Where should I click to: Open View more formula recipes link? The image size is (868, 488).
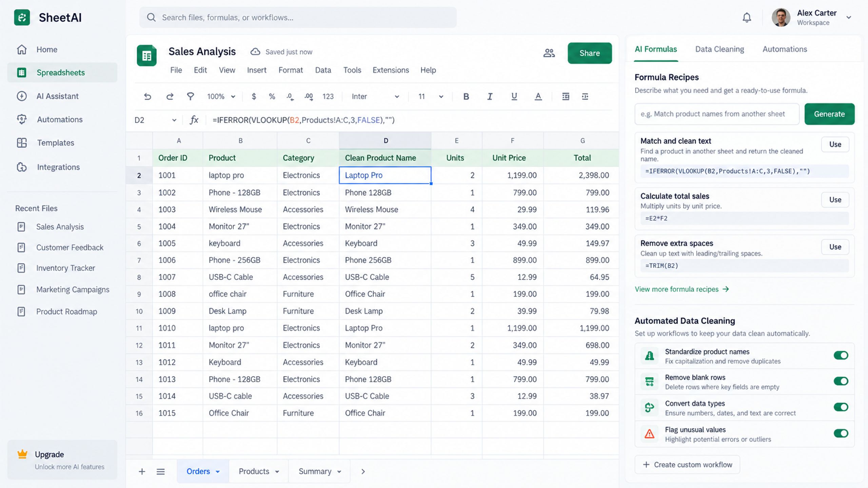682,289
